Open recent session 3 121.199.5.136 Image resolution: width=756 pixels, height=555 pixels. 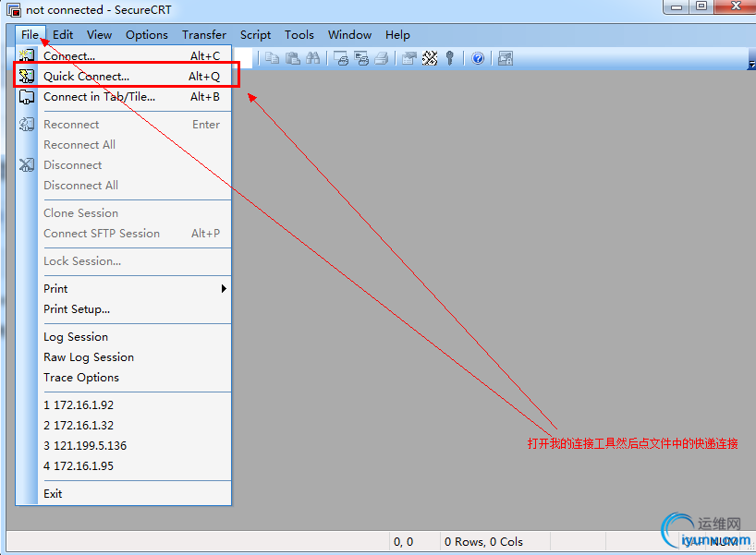click(x=124, y=446)
